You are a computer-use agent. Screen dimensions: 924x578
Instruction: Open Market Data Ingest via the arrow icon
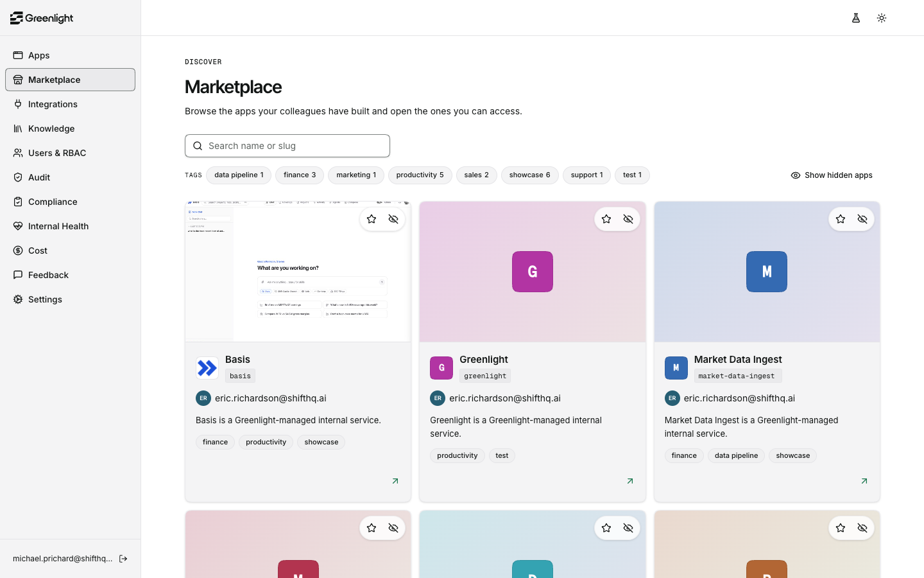click(864, 481)
